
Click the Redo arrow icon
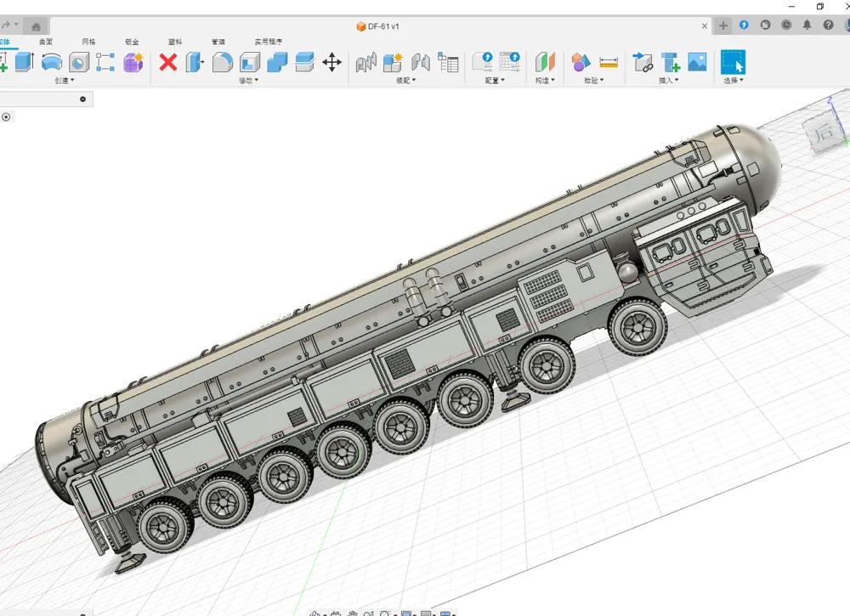pos(6,25)
